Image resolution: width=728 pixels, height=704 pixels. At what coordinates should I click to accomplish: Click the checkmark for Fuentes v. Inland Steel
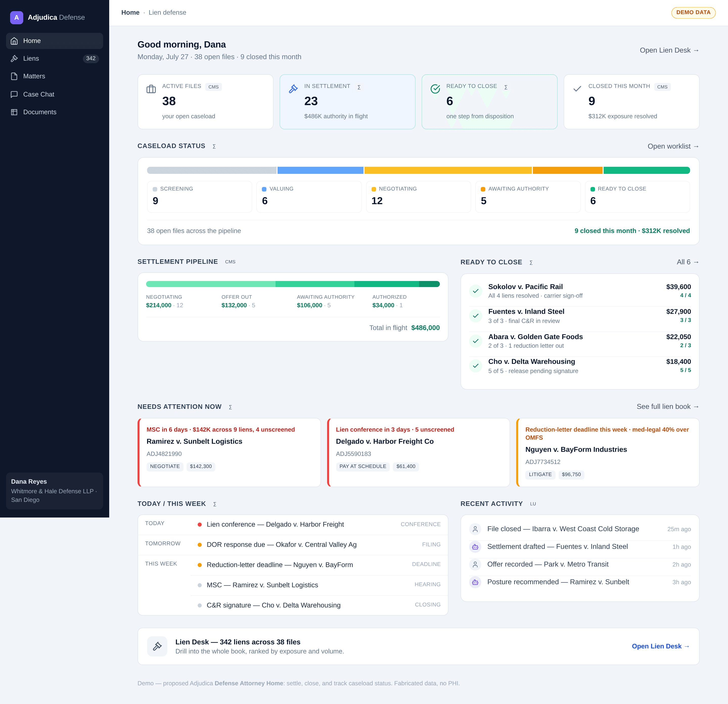pyautogui.click(x=475, y=316)
